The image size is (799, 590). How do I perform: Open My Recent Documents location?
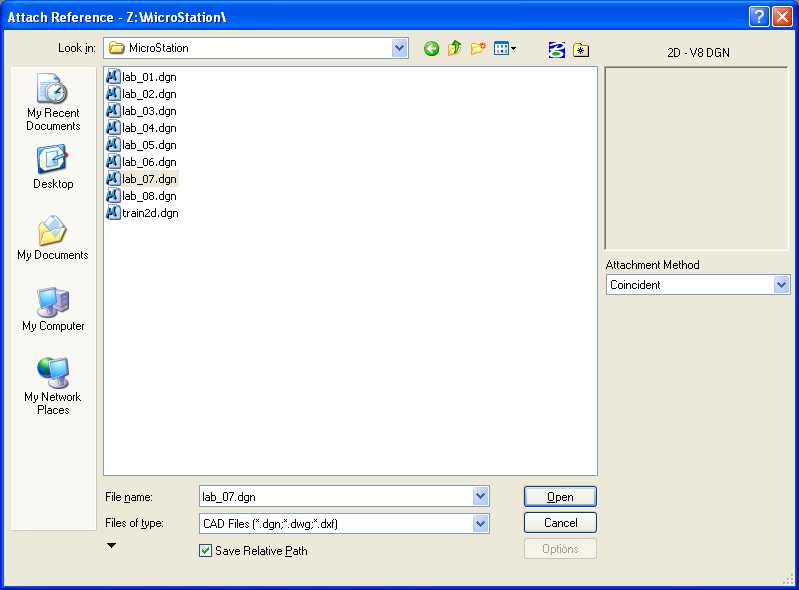pos(53,103)
